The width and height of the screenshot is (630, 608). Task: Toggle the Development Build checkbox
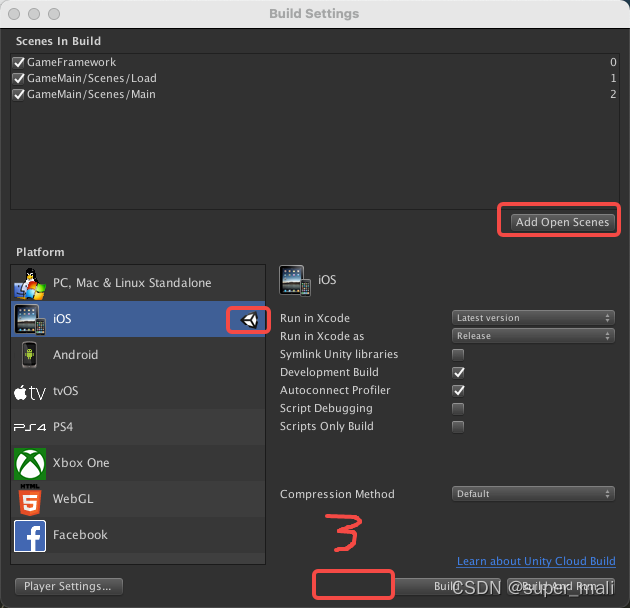click(458, 373)
